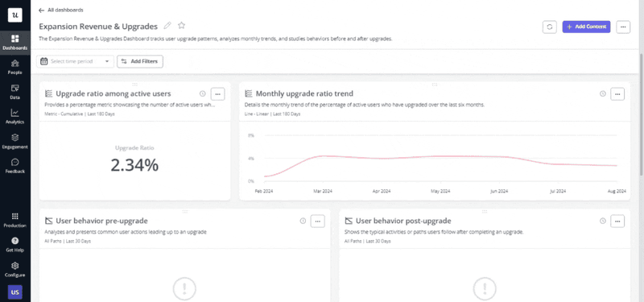Click the warning icon in the pre-upgrade card

[x=184, y=288]
